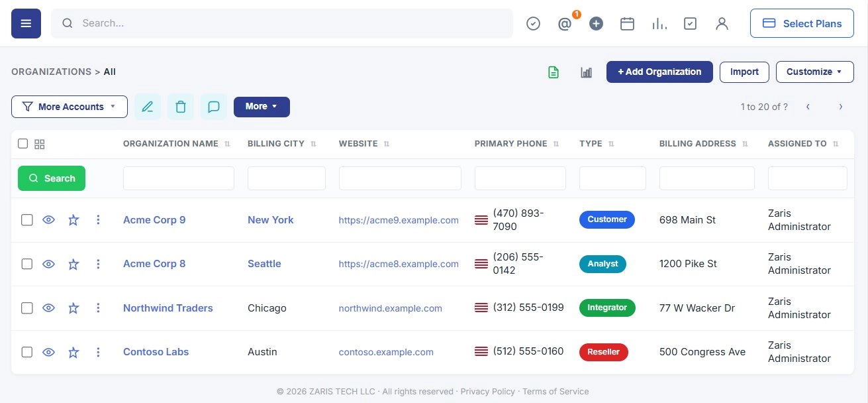The image size is (868, 403).
Task: Click eye preview icon for Contoso Labs
Action: pos(48,352)
